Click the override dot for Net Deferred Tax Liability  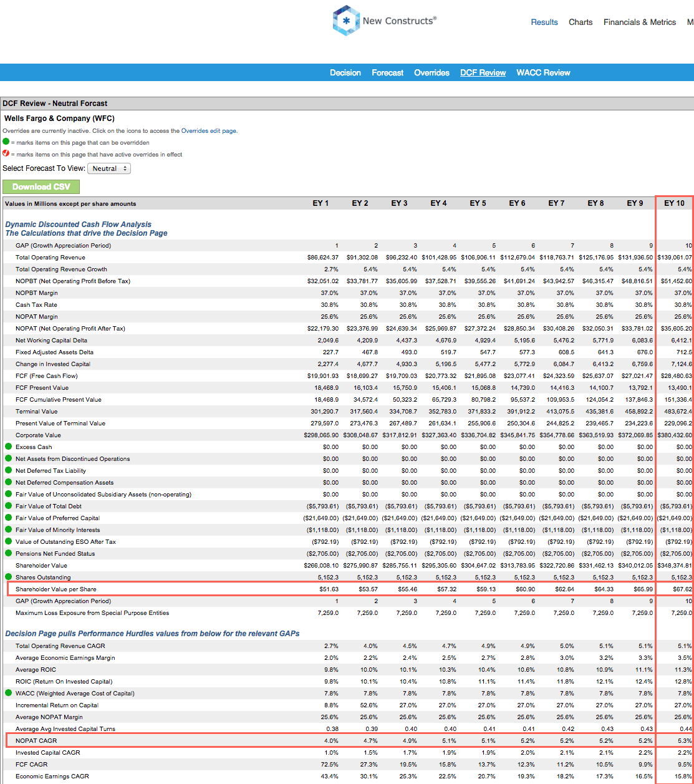click(9, 470)
